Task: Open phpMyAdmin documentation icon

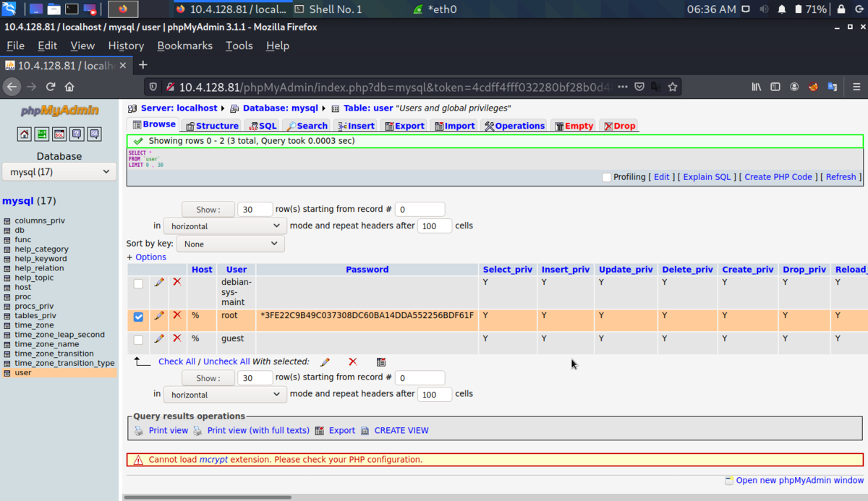Action: pos(77,134)
